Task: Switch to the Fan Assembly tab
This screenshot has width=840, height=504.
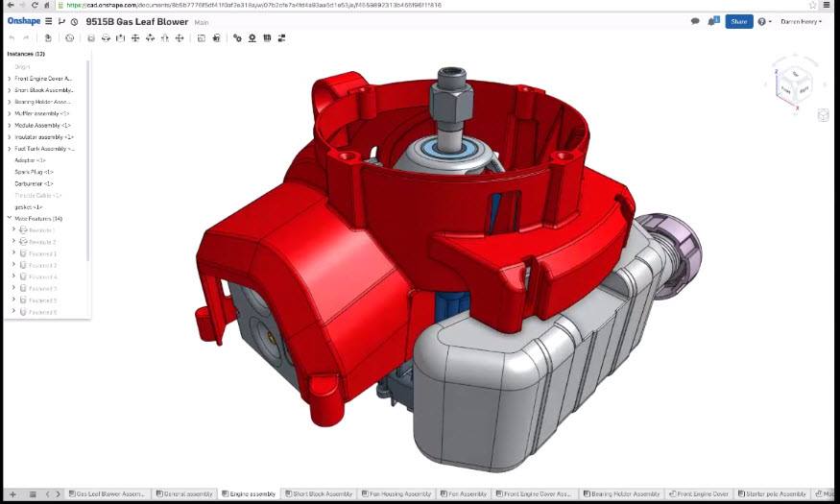Action: tap(464, 493)
